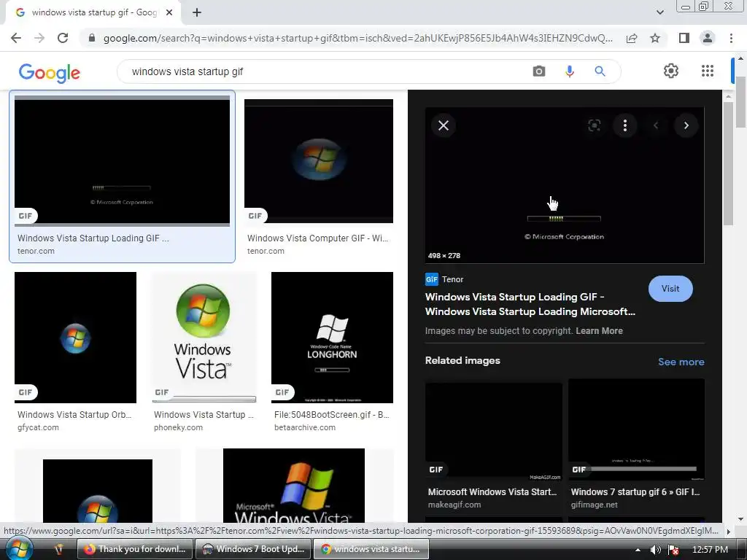
Task: Share this page via share icon
Action: point(632,38)
